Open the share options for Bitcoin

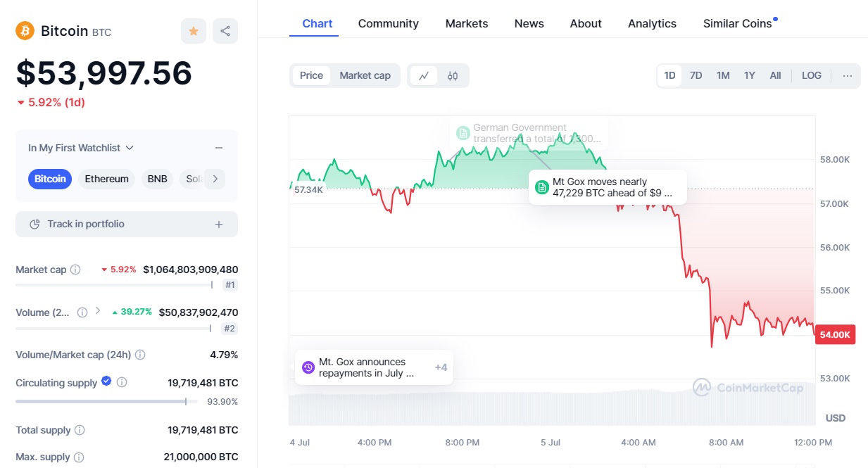(x=225, y=31)
